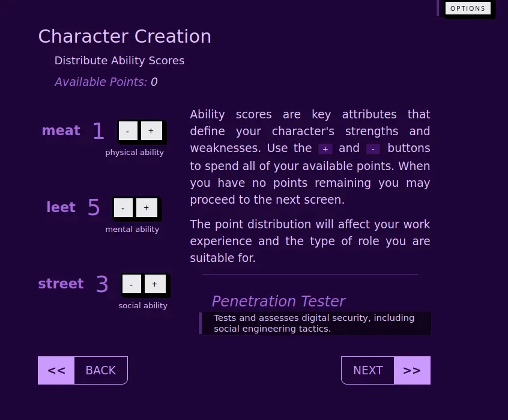Click the street score value 3
The image size is (508, 420).
(102, 284)
